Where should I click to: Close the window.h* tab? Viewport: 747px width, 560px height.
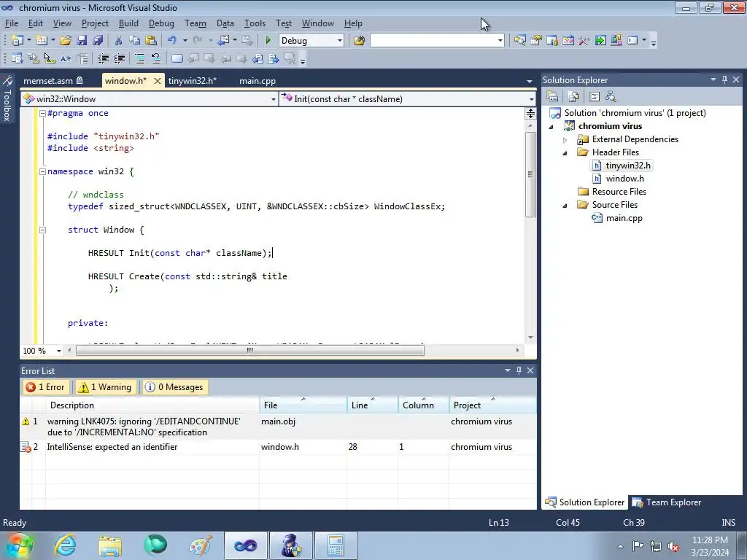point(158,81)
